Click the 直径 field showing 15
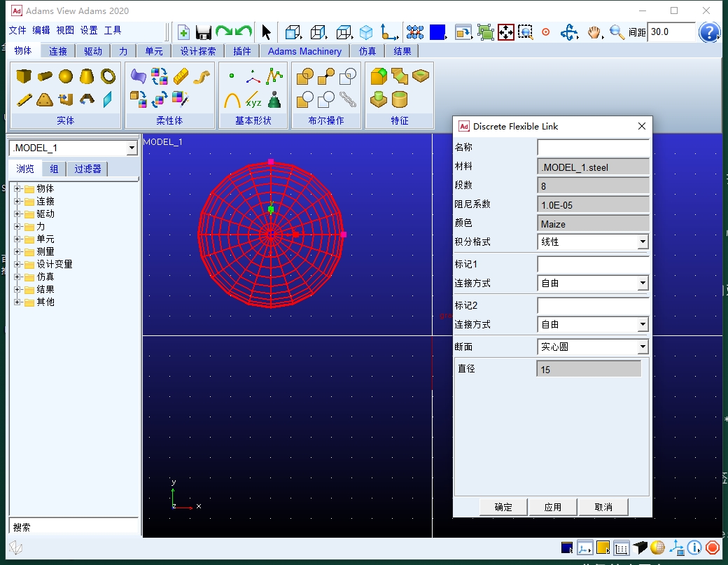Image resolution: width=728 pixels, height=565 pixels. 589,369
